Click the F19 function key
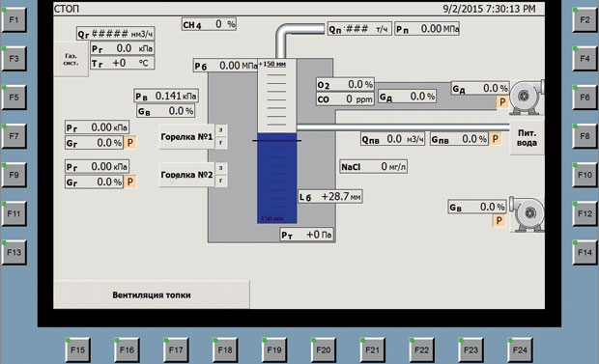Viewport: 599px width, 364px height. tap(274, 350)
